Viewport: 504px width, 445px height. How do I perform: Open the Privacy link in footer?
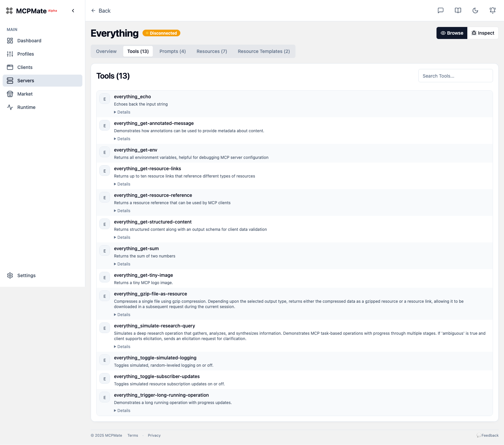click(154, 435)
